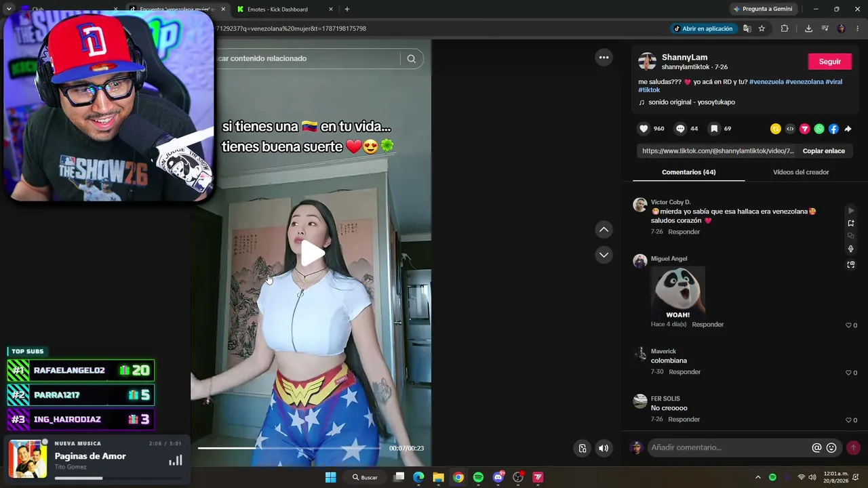This screenshot has width=868, height=488.
Task: Switch to the Videos del creador tab
Action: [801, 172]
